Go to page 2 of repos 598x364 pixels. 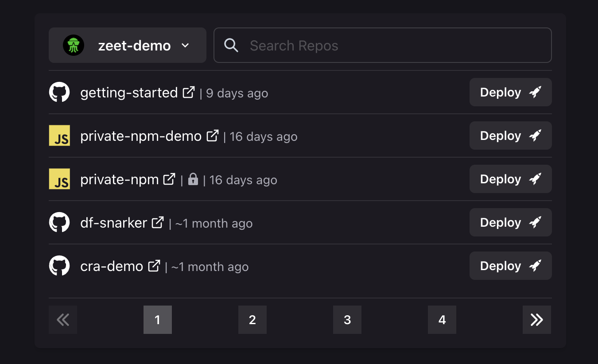pos(252,320)
